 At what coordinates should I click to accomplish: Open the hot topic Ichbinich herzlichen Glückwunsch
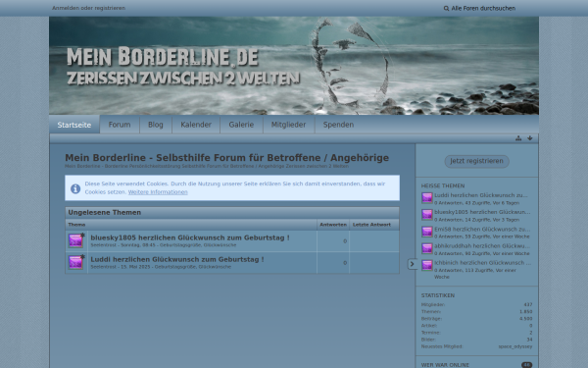(x=482, y=263)
